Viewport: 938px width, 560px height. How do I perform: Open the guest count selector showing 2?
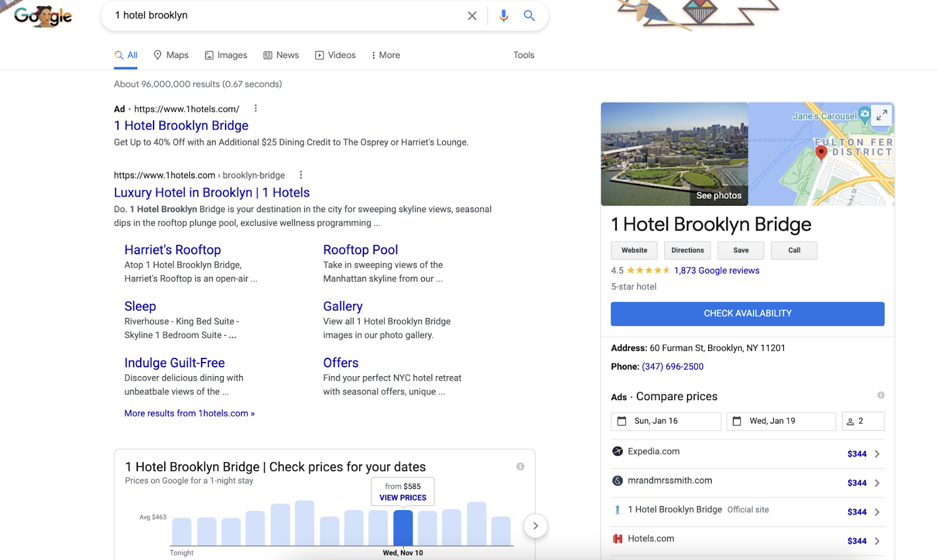click(x=863, y=421)
